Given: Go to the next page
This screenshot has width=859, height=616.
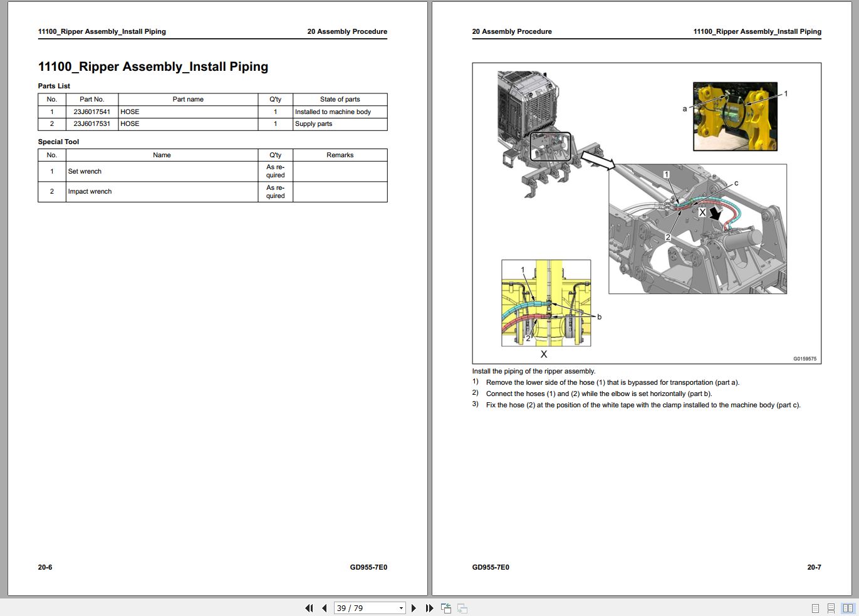Looking at the screenshot, I should 414,608.
